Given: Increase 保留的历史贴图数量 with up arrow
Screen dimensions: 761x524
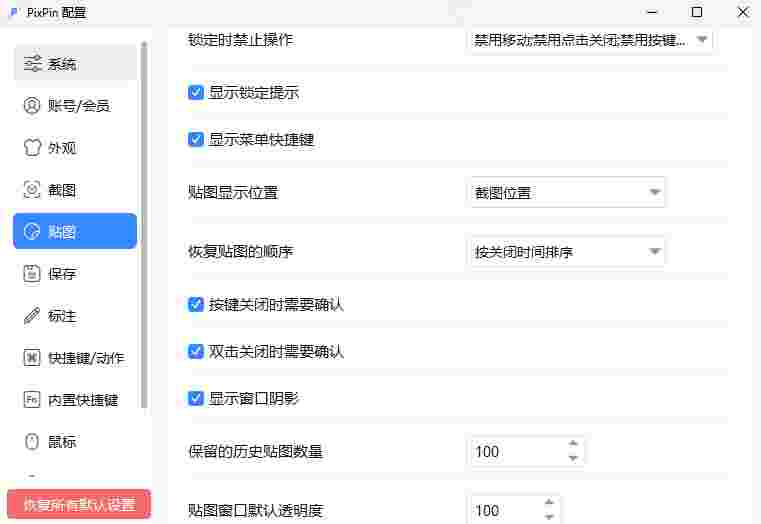Looking at the screenshot, I should [573, 444].
